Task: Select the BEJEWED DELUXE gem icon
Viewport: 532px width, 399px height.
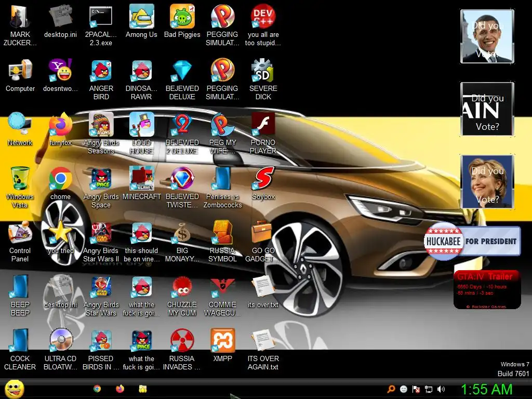Action: point(182,71)
